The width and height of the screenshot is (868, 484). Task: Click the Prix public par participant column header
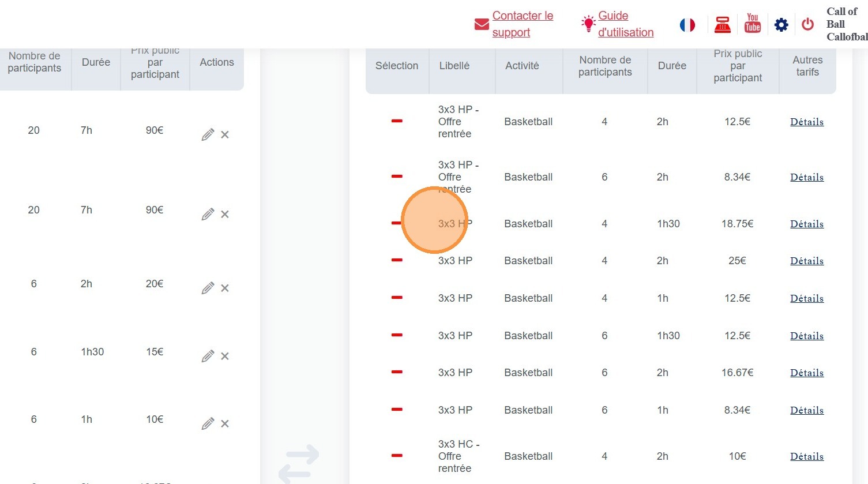coord(737,66)
